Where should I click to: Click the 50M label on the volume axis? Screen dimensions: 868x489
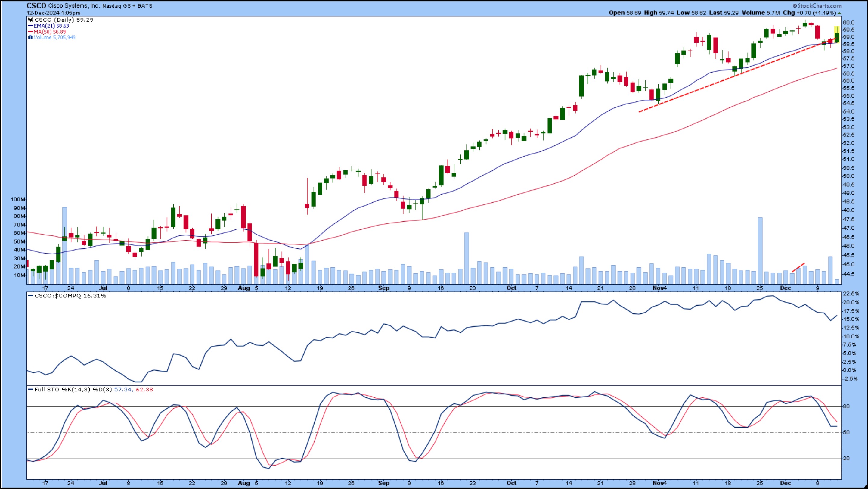[x=20, y=241]
